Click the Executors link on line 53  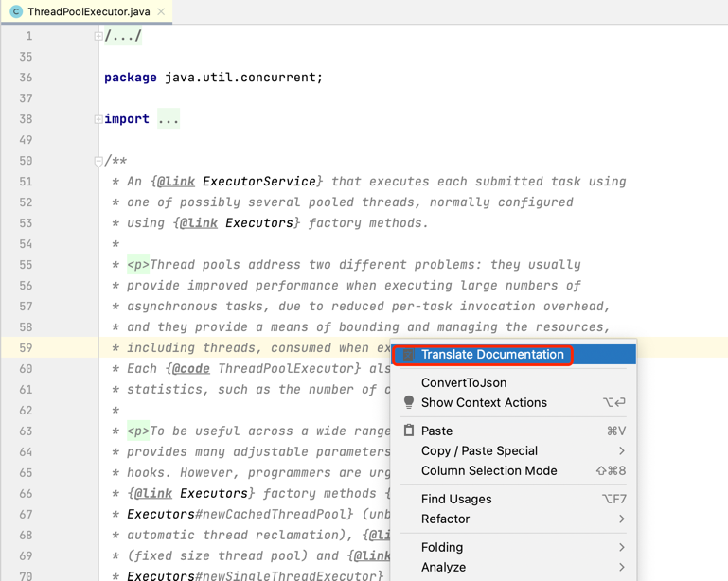click(259, 223)
